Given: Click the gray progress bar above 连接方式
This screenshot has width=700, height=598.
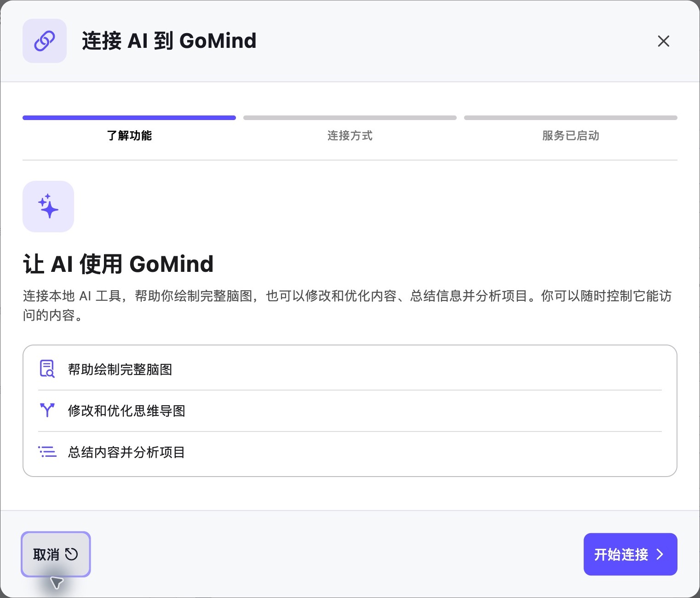Looking at the screenshot, I should click(350, 118).
